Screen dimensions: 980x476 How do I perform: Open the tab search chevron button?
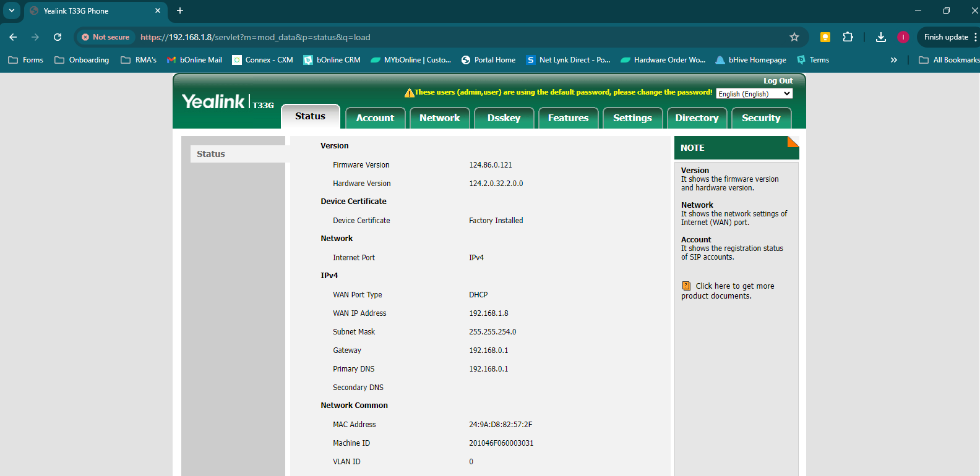12,11
